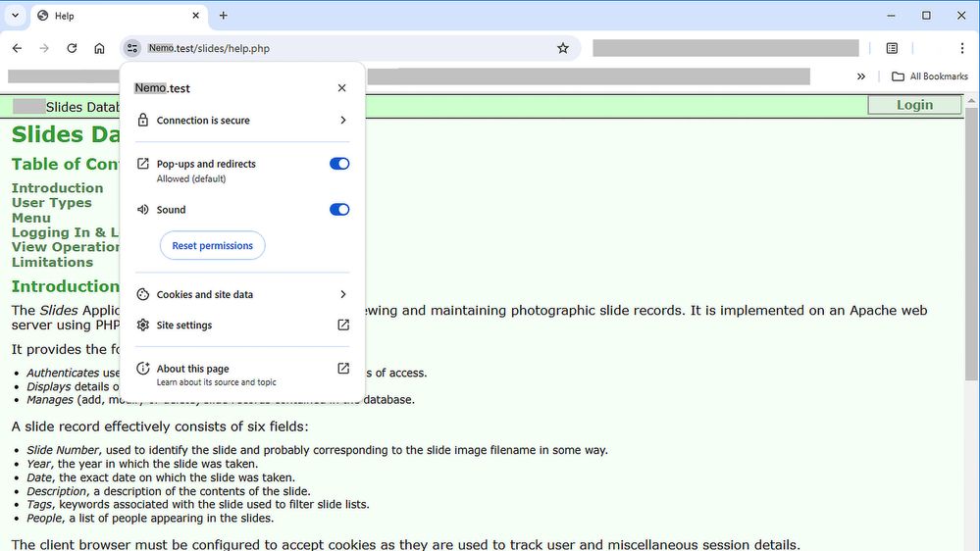Click the Login button
Viewport: 980px width, 551px height.
[x=914, y=105]
